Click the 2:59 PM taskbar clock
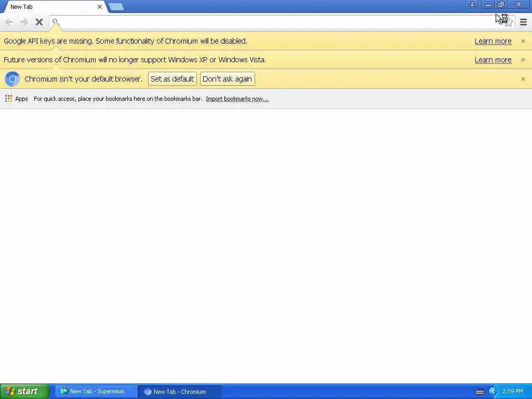The image size is (532, 399). (513, 392)
